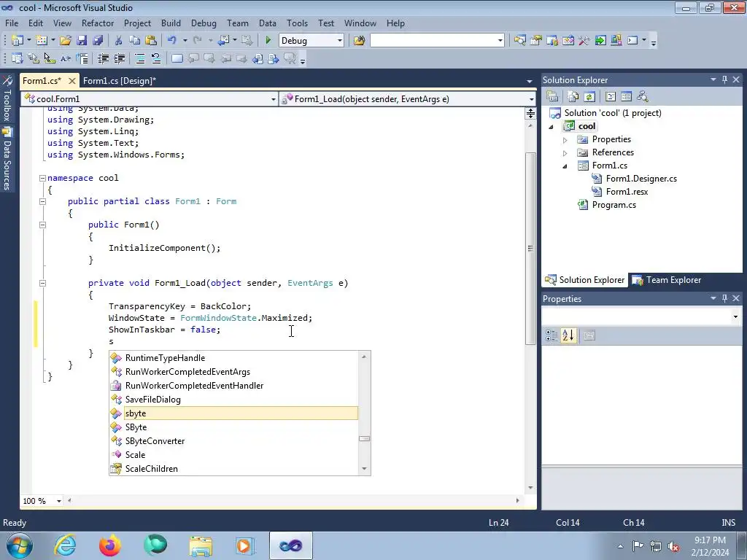Expand the Properties node in Solution Explorer

coord(565,140)
